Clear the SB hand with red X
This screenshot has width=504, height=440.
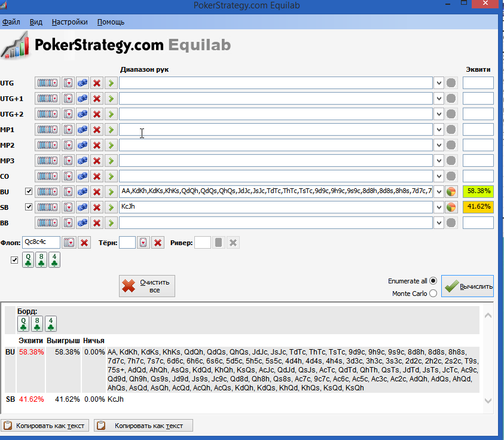tap(97, 207)
